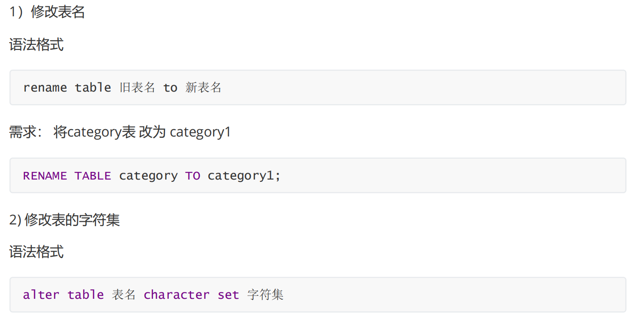Click the heading "1）修改表名"
Viewport: 644px width, 321px height.
coord(47,12)
